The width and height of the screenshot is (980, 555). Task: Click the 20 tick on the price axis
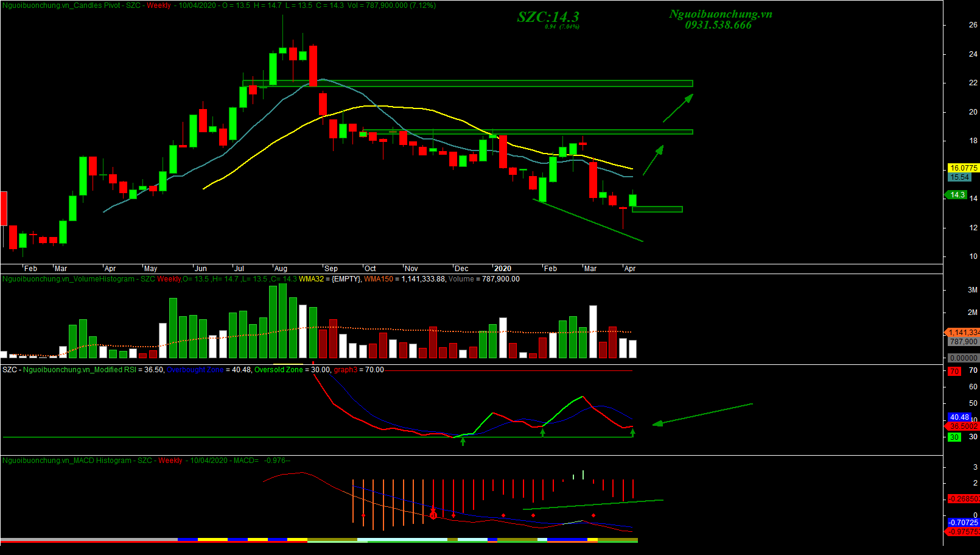[x=973, y=112]
